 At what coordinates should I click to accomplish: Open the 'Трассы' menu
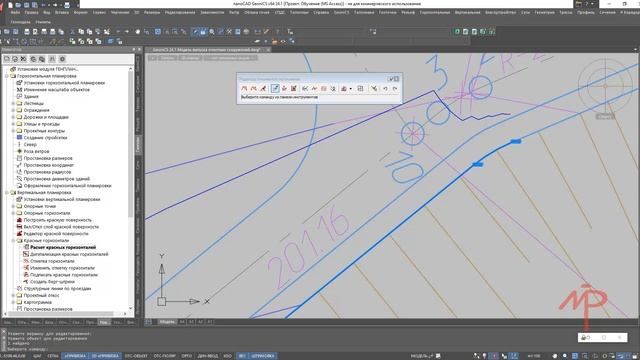tap(565, 13)
